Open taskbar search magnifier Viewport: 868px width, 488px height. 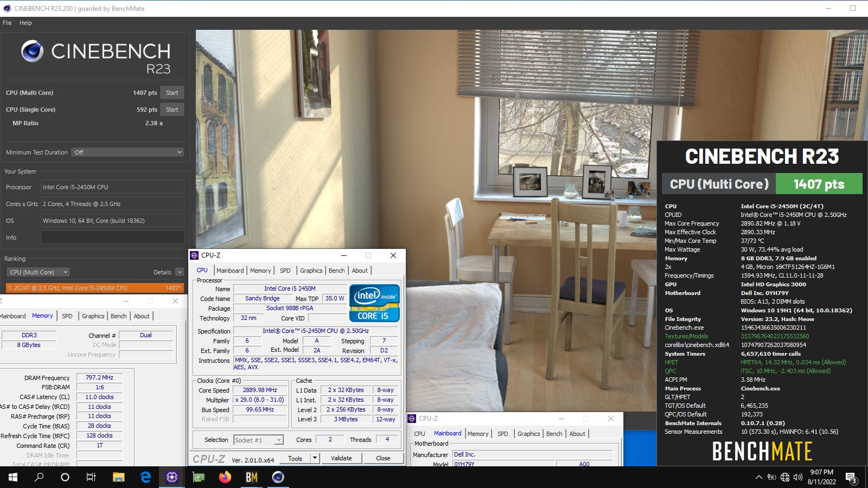39,477
